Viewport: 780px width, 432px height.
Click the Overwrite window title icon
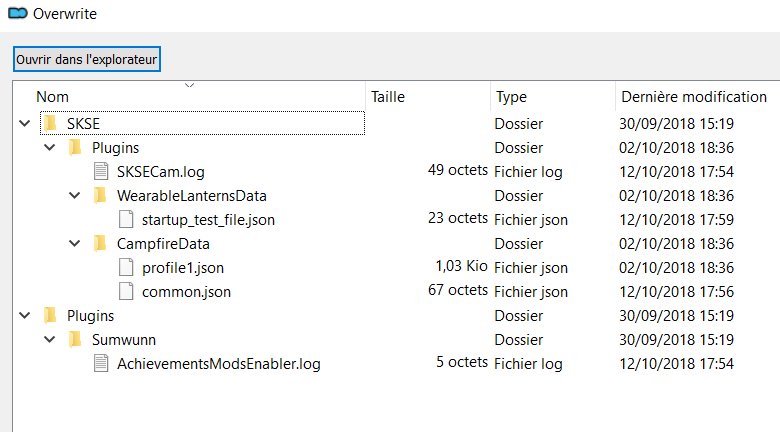(17, 14)
